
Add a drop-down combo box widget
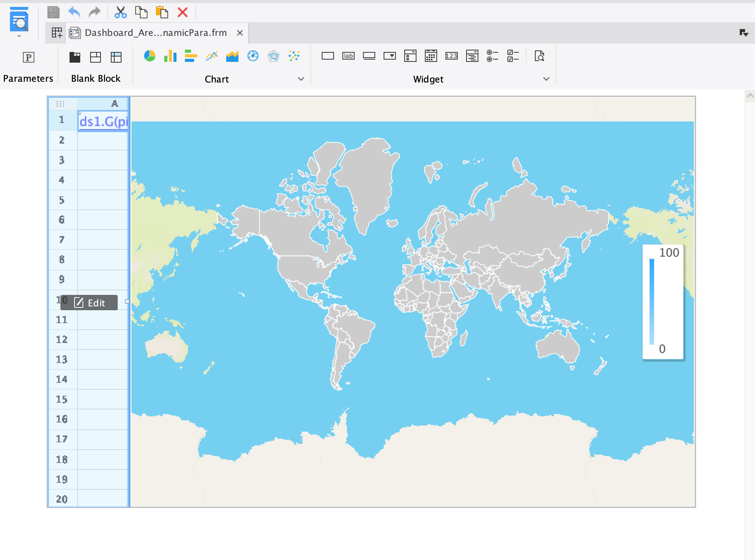(390, 56)
